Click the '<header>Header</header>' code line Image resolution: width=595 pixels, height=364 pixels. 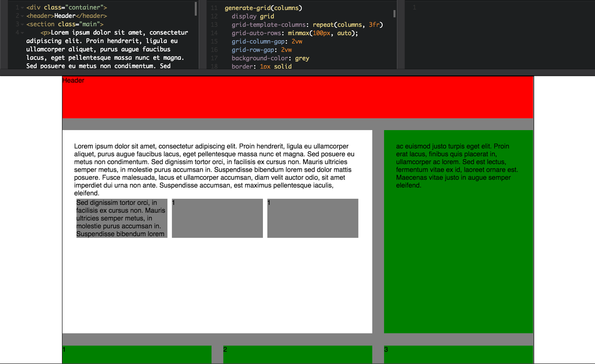[67, 16]
